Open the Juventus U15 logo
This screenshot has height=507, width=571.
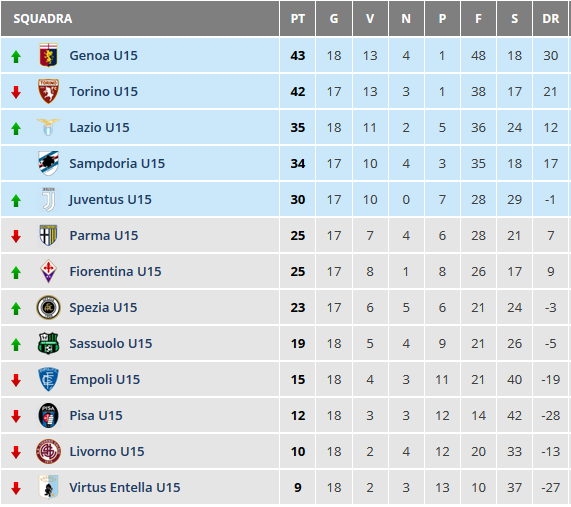tap(48, 200)
